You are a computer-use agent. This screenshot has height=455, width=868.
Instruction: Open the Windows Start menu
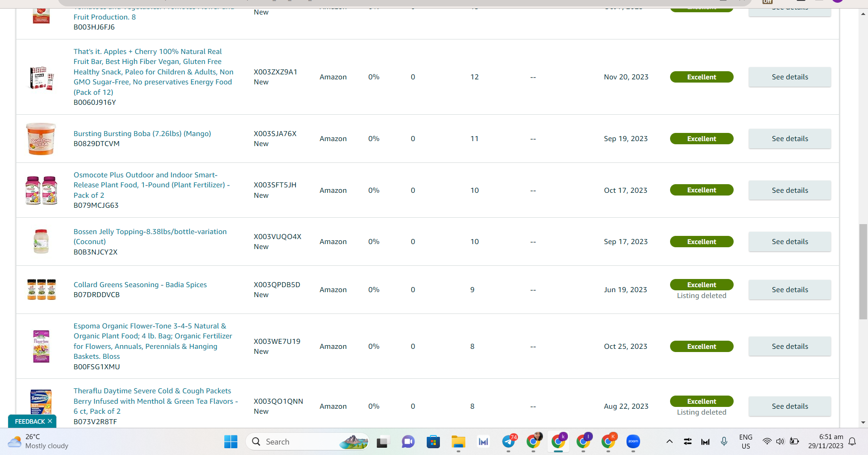231,441
